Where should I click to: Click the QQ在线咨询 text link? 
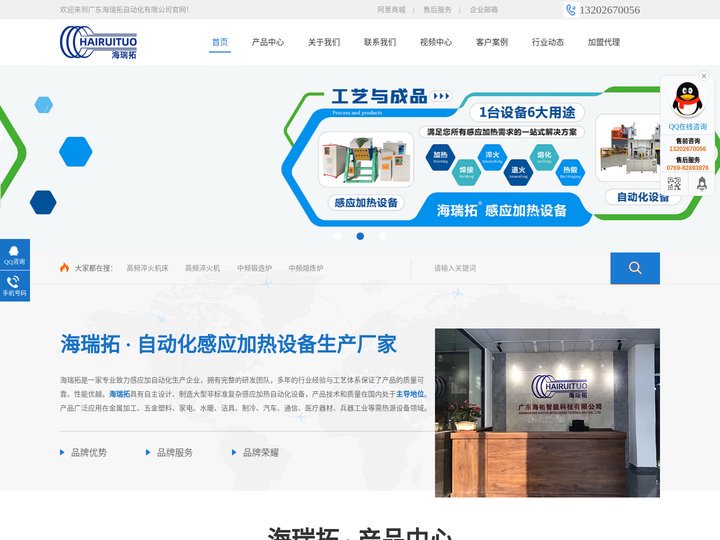(x=687, y=127)
